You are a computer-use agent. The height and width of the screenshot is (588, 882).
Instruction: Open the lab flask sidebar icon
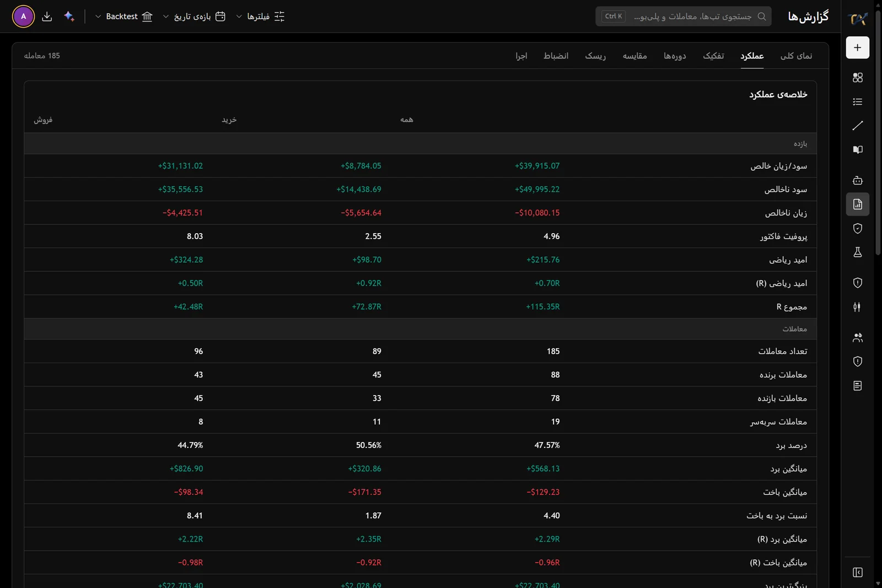[857, 252]
